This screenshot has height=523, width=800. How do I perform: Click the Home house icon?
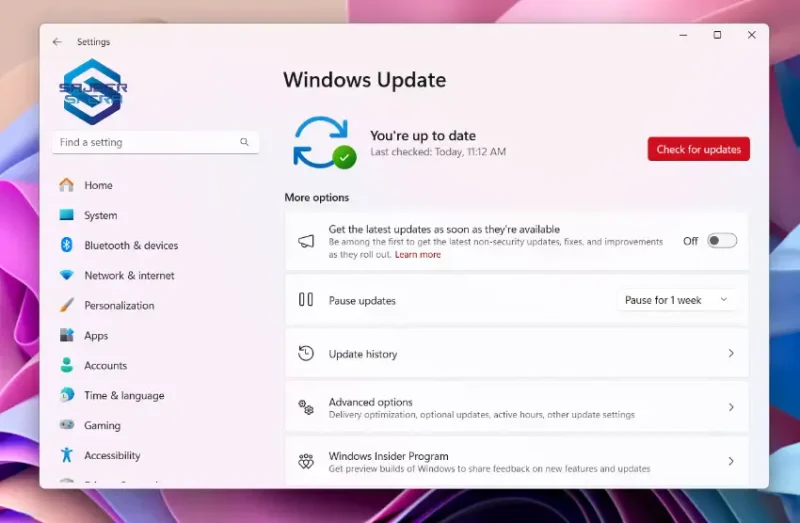[x=66, y=185]
